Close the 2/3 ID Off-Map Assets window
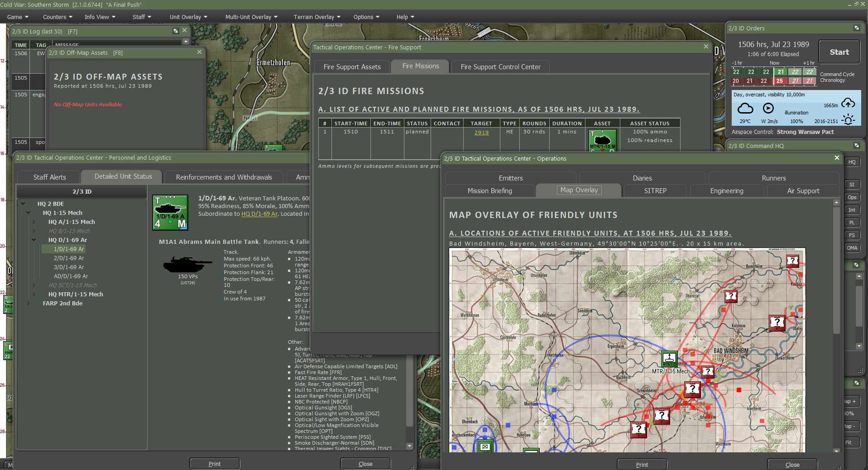This screenshot has height=470, width=868. pos(199,52)
